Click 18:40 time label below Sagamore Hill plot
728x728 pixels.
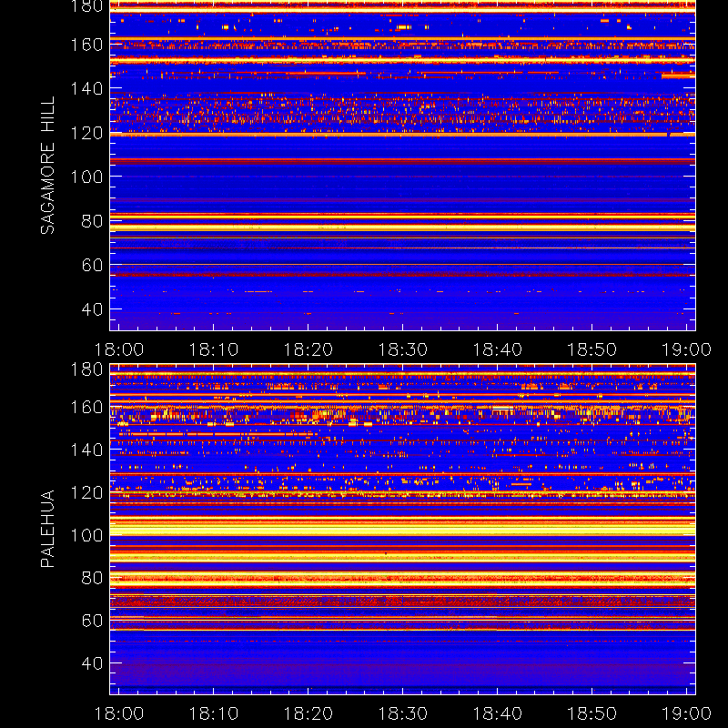point(497,349)
